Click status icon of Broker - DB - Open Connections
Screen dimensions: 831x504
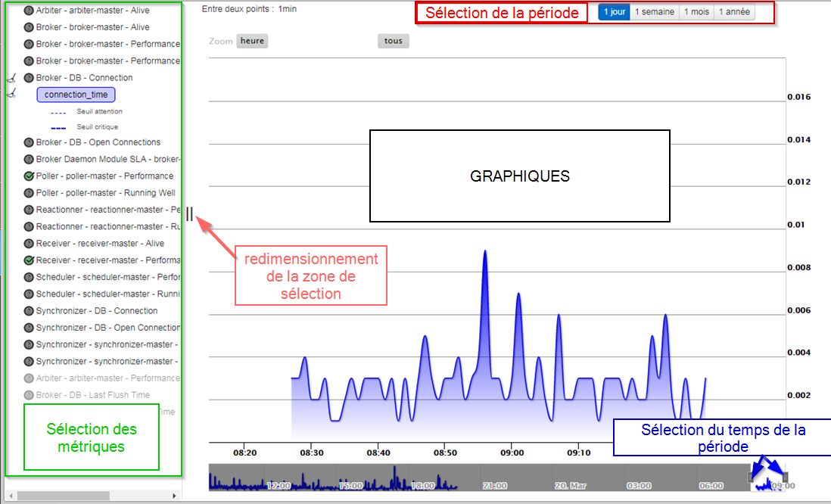tap(29, 142)
